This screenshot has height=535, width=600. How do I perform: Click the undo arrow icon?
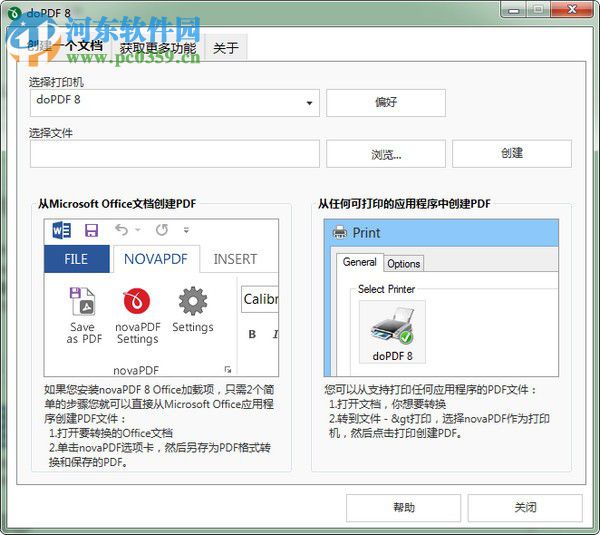coord(121,230)
